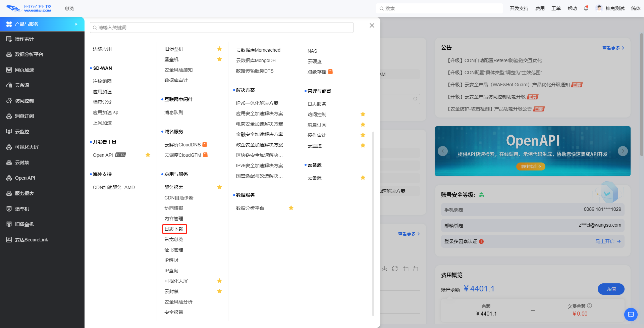Open 对象存储 service
This screenshot has width=644, height=328.
317,72
